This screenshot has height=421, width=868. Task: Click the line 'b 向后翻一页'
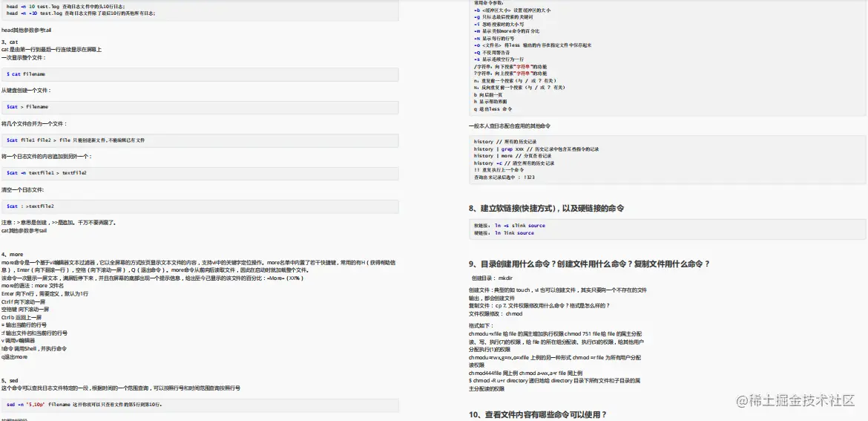[x=488, y=95]
